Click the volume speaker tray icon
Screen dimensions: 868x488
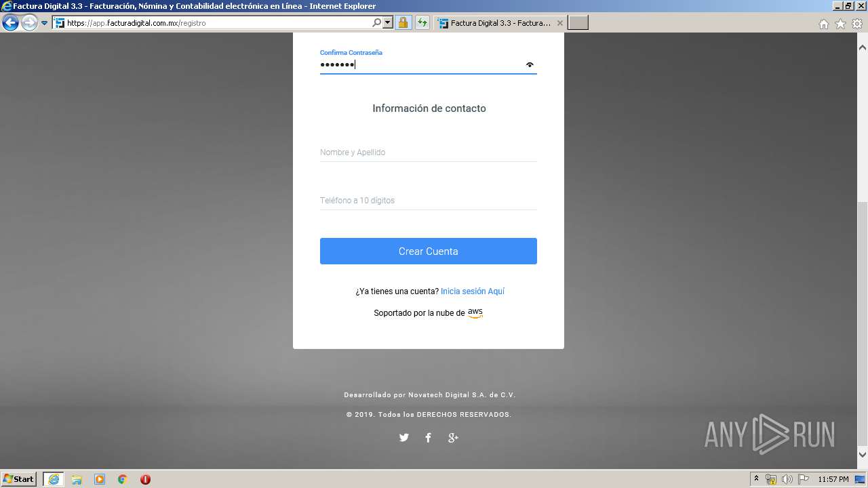click(x=787, y=479)
